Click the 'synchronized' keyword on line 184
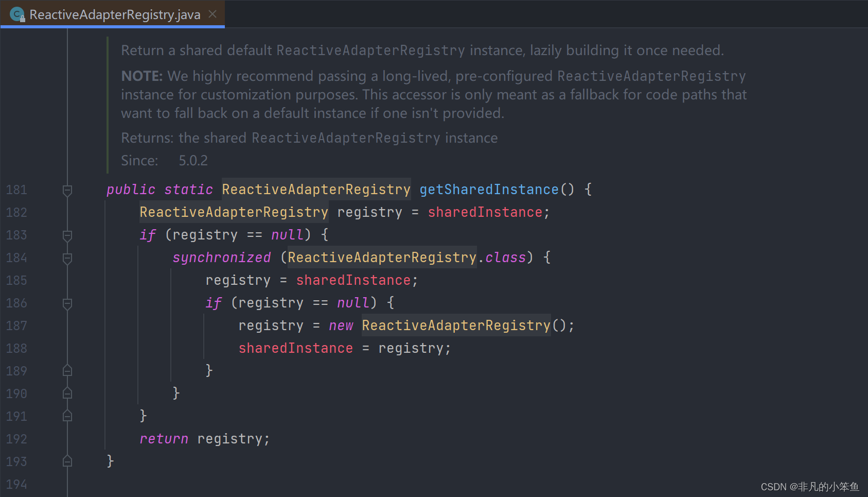The height and width of the screenshot is (497, 868). coord(222,258)
